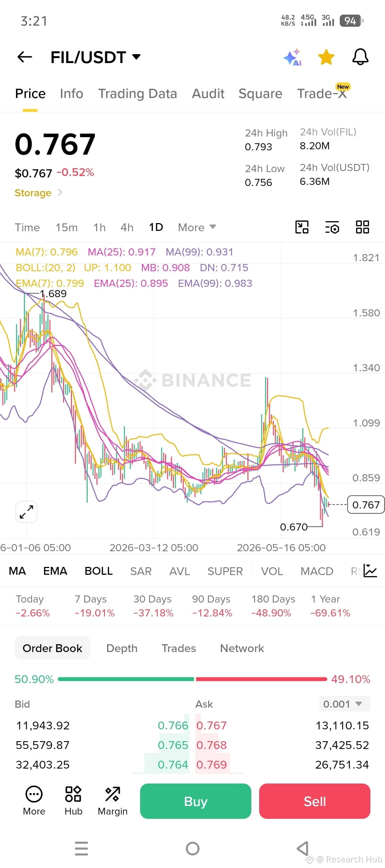This screenshot has height=868, width=385.
Task: Open the Trading Data tab
Action: [138, 94]
